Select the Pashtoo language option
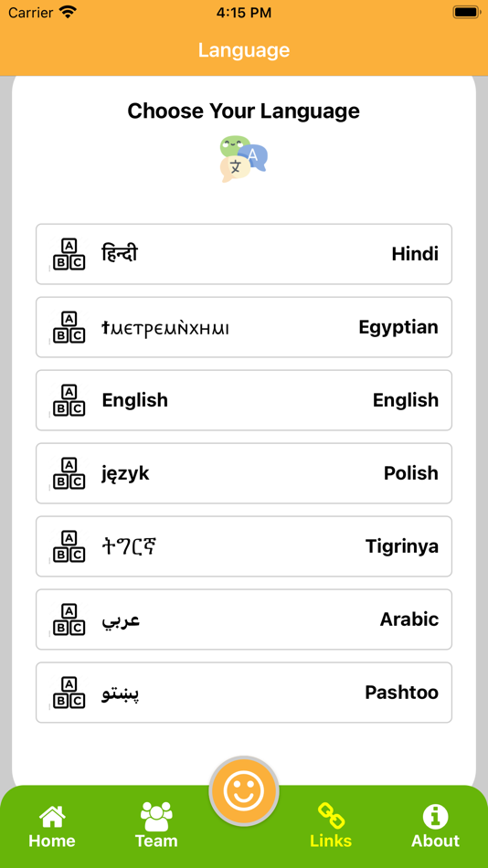This screenshot has width=488, height=868. click(x=244, y=693)
